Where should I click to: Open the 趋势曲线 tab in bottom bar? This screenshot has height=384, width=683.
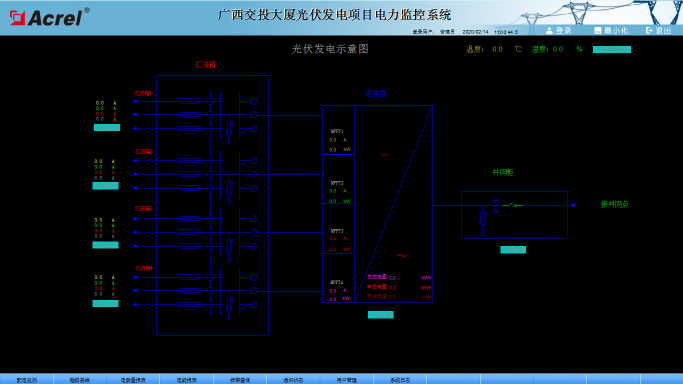click(x=80, y=380)
